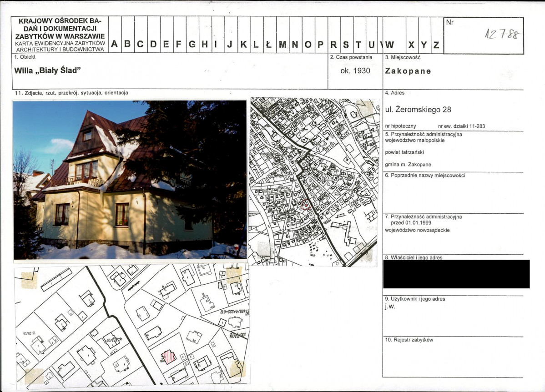Select the text województwo nowosądeckie
545x392 pixels.
tap(417, 230)
